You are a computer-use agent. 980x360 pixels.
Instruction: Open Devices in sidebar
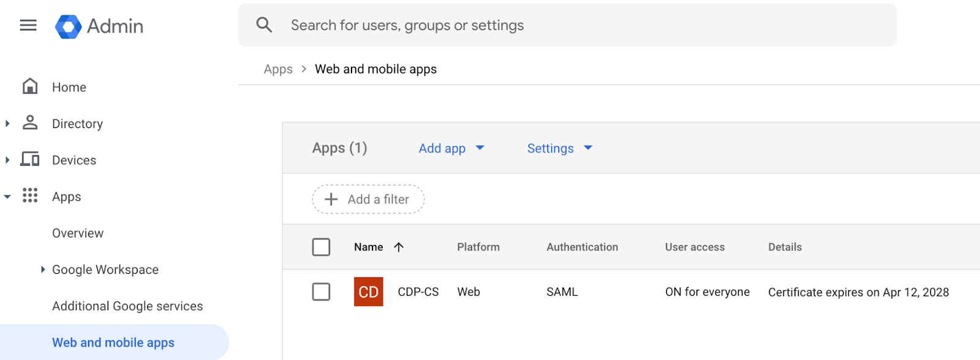tap(74, 160)
